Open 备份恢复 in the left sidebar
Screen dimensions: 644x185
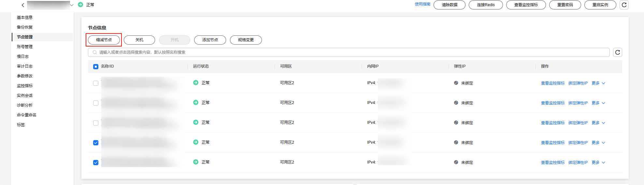tap(25, 27)
